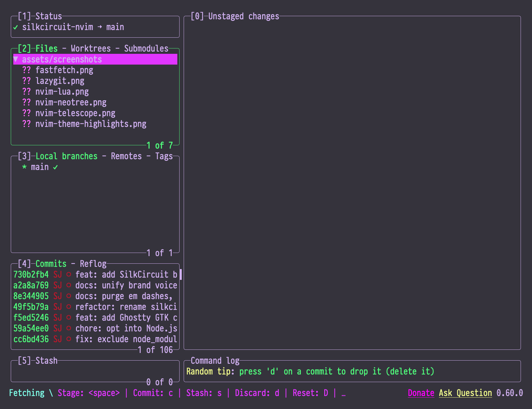Switch to the Submodules tab

click(146, 48)
